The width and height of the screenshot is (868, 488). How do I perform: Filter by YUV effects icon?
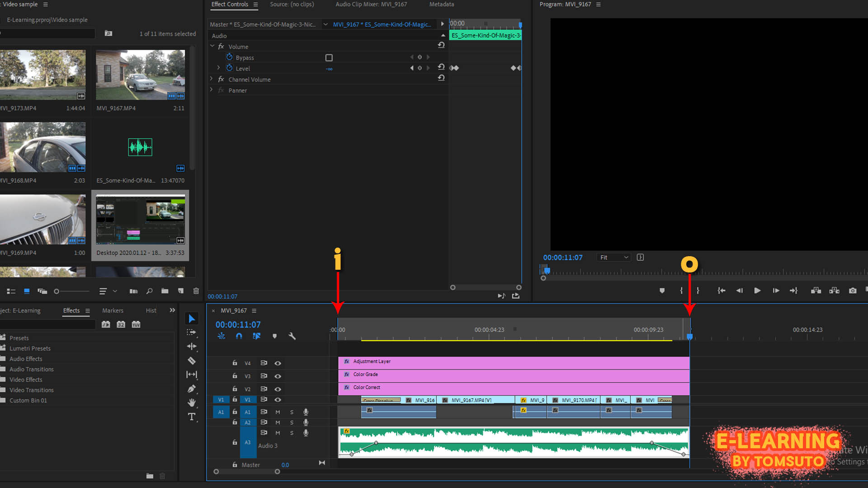(x=136, y=324)
